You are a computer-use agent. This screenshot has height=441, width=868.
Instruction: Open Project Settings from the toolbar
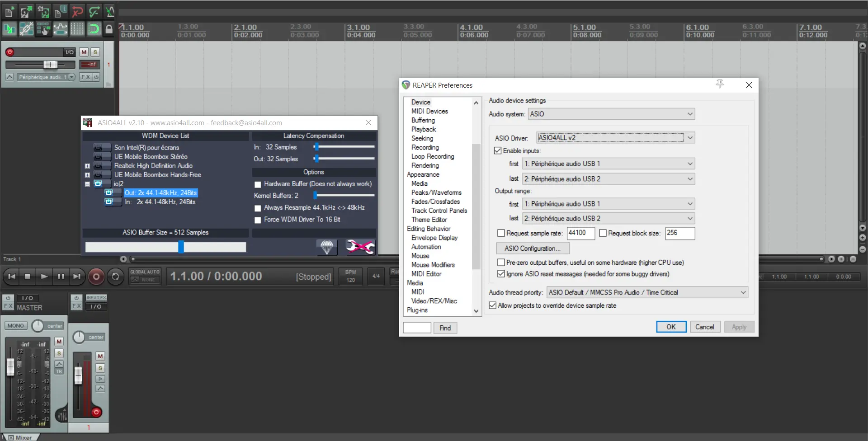pyautogui.click(x=60, y=11)
